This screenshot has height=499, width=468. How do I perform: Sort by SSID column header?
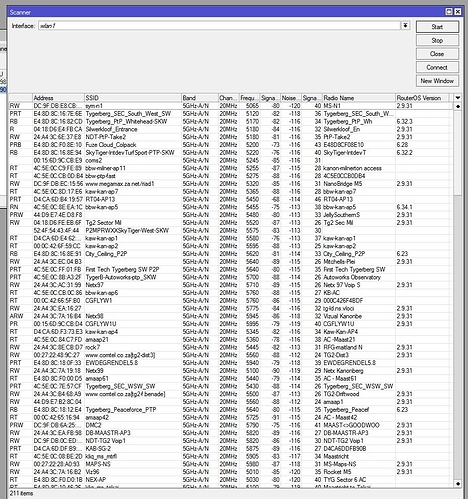133,98
